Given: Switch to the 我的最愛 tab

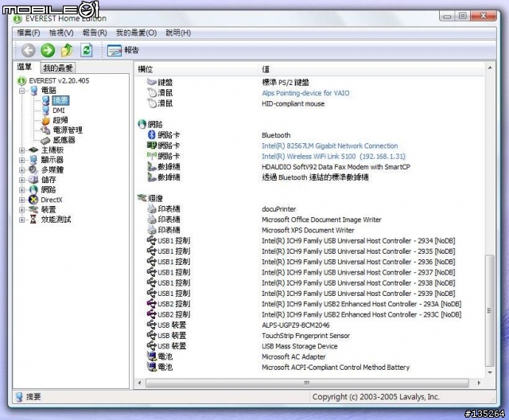Looking at the screenshot, I should (58, 68).
